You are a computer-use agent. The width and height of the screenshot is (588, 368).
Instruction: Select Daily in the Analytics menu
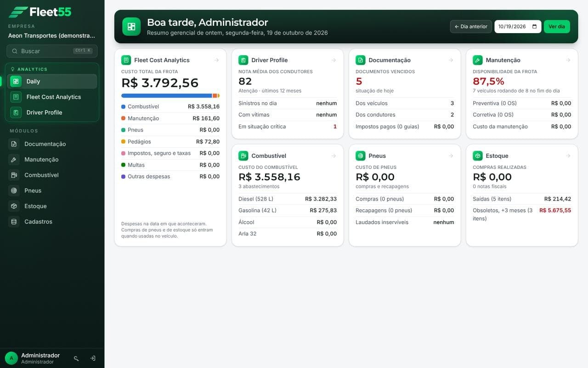pyautogui.click(x=52, y=81)
